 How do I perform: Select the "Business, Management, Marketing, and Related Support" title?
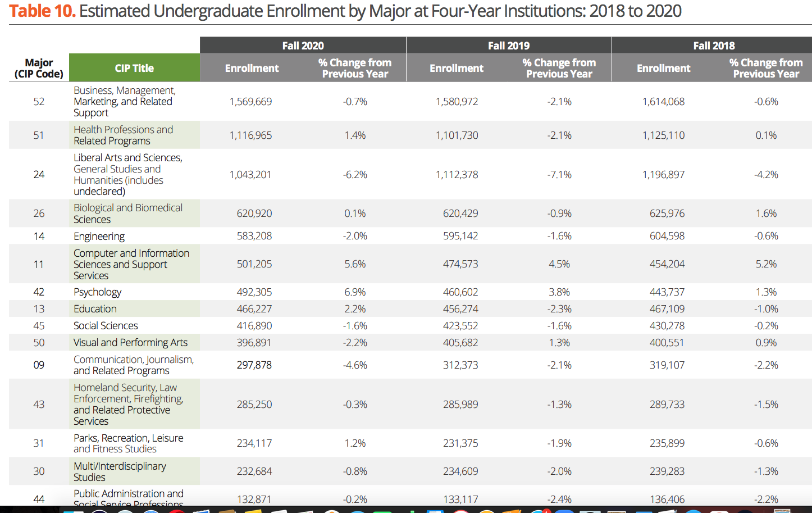125,102
